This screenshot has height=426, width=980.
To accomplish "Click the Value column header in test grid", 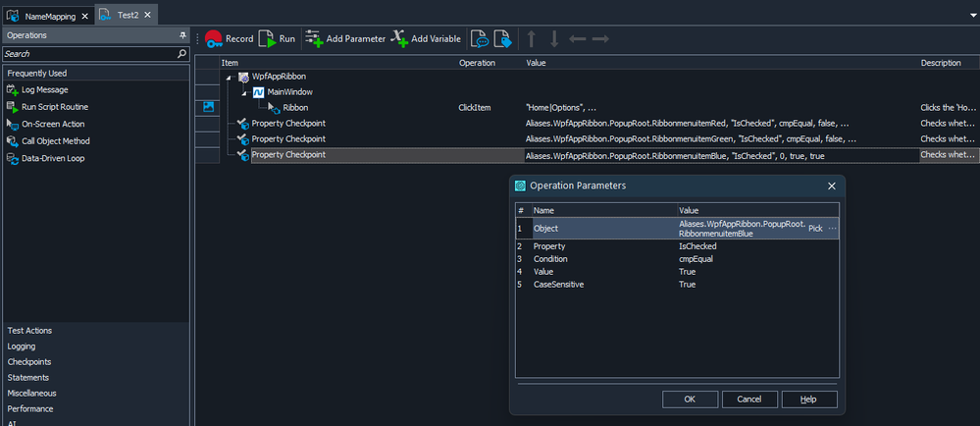I will click(x=721, y=63).
